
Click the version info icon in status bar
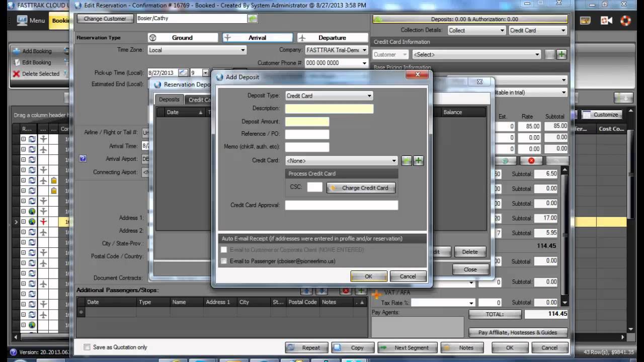pos(14,352)
